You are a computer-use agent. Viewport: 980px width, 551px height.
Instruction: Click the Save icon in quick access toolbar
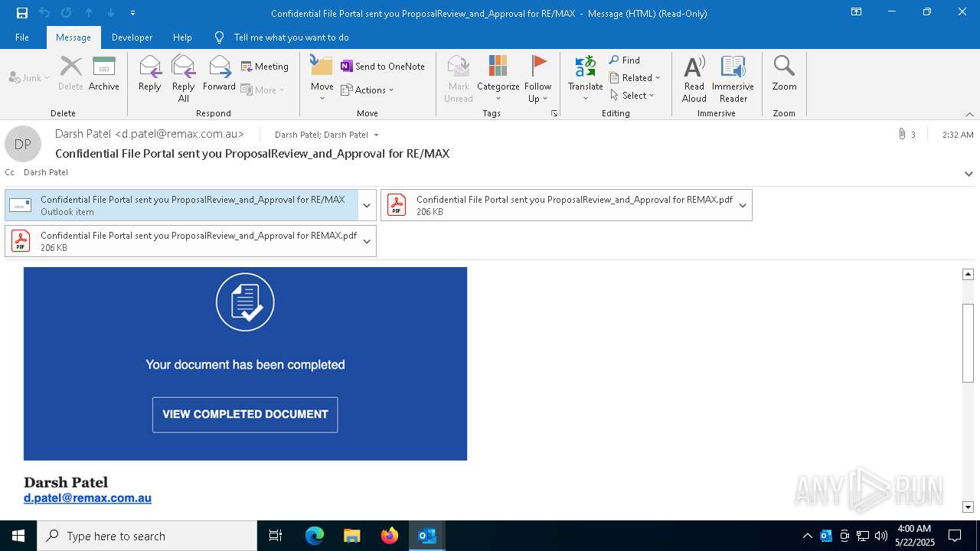click(22, 13)
